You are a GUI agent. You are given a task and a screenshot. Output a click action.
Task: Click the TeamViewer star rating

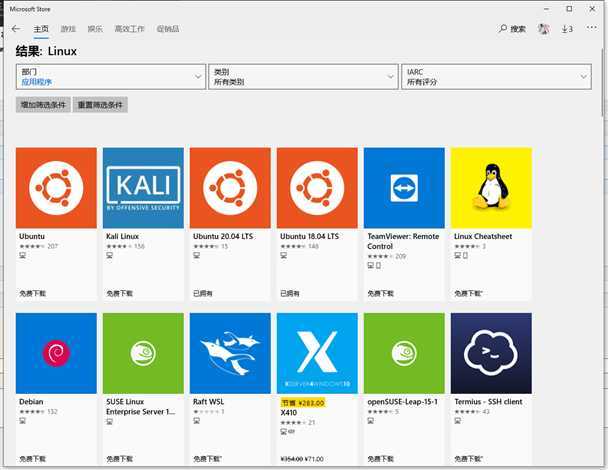point(380,256)
